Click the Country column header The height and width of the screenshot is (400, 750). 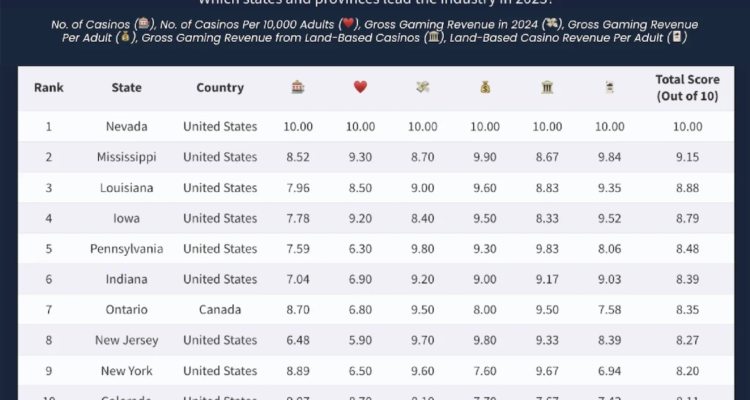[x=220, y=87]
